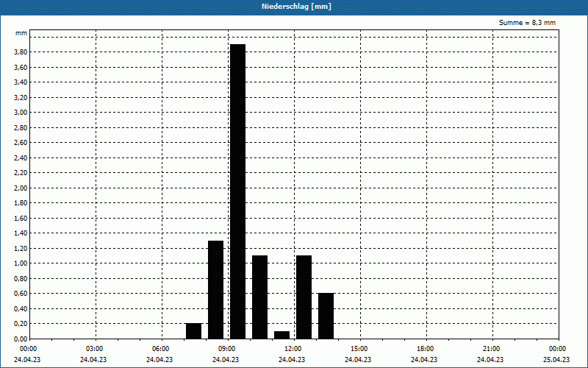Click the 3,00 y-axis value
The height and width of the screenshot is (368, 588).
tap(21, 113)
